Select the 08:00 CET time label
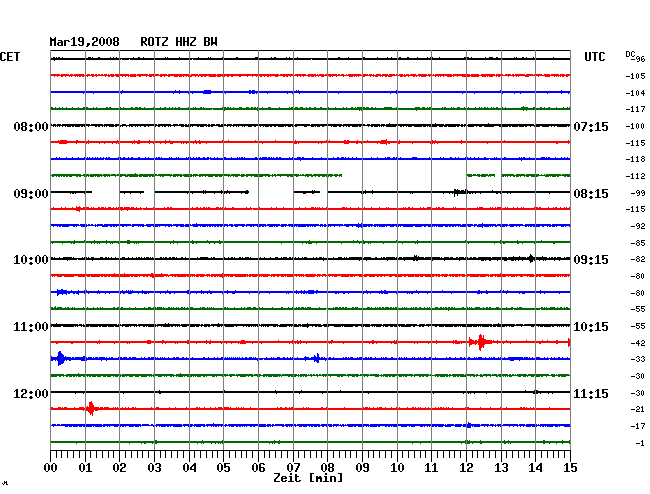The height and width of the screenshot is (494, 650). (31, 126)
